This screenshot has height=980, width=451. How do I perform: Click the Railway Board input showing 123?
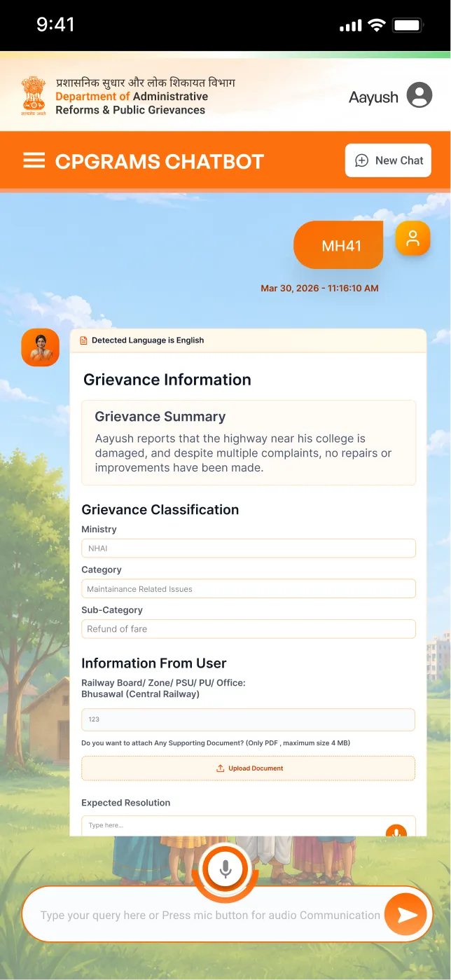[249, 719]
